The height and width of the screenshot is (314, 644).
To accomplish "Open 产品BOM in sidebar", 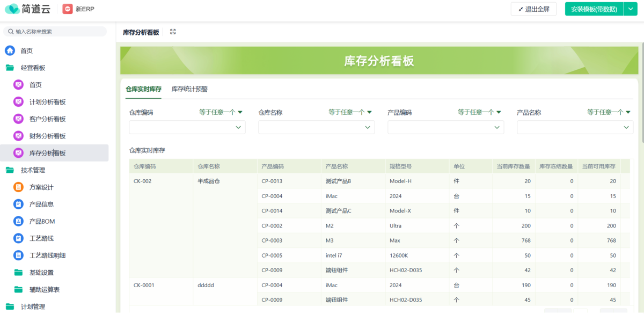I will (42, 221).
